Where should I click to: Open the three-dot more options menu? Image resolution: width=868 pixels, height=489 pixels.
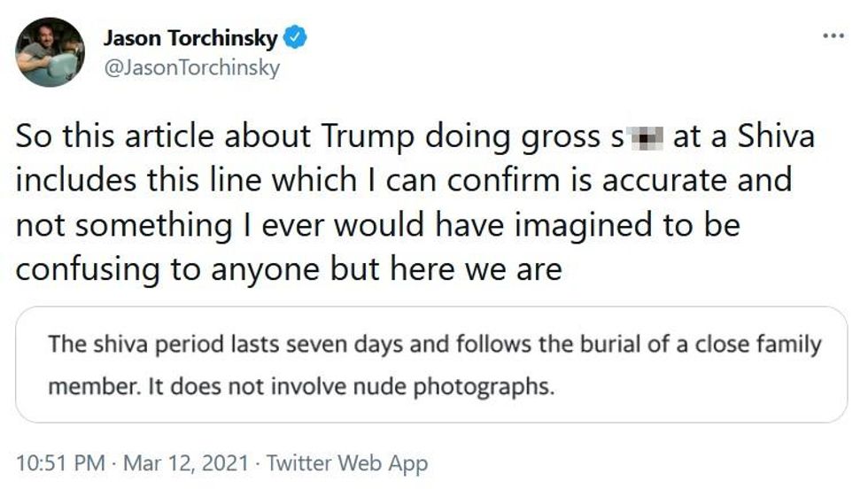[833, 36]
